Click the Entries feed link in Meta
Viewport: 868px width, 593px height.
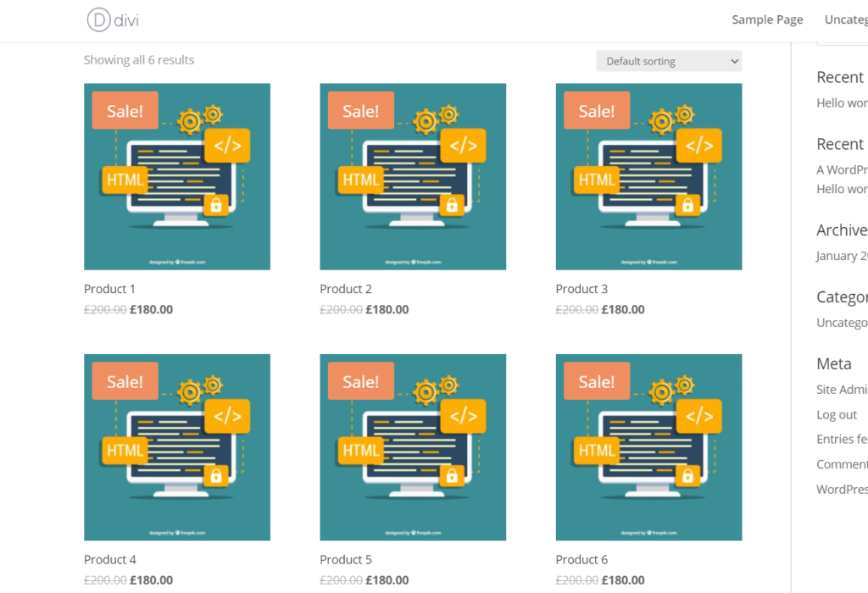pos(842,439)
